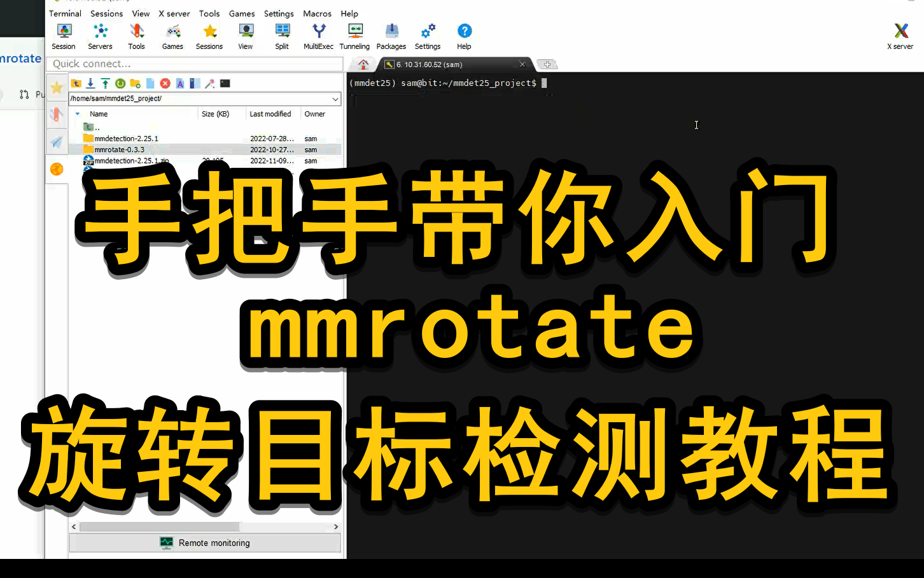Expand the remote path dropdown
This screenshot has height=578, width=924.
coord(335,99)
